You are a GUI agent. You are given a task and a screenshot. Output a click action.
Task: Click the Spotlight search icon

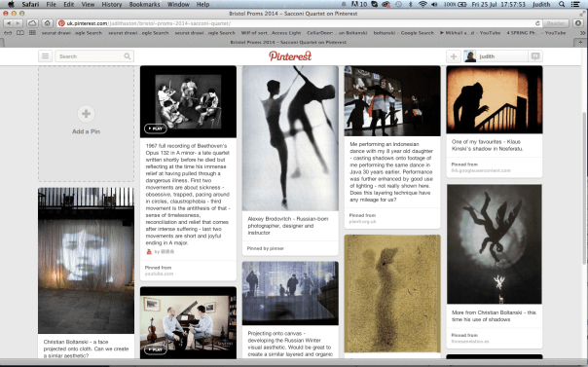(x=562, y=4)
